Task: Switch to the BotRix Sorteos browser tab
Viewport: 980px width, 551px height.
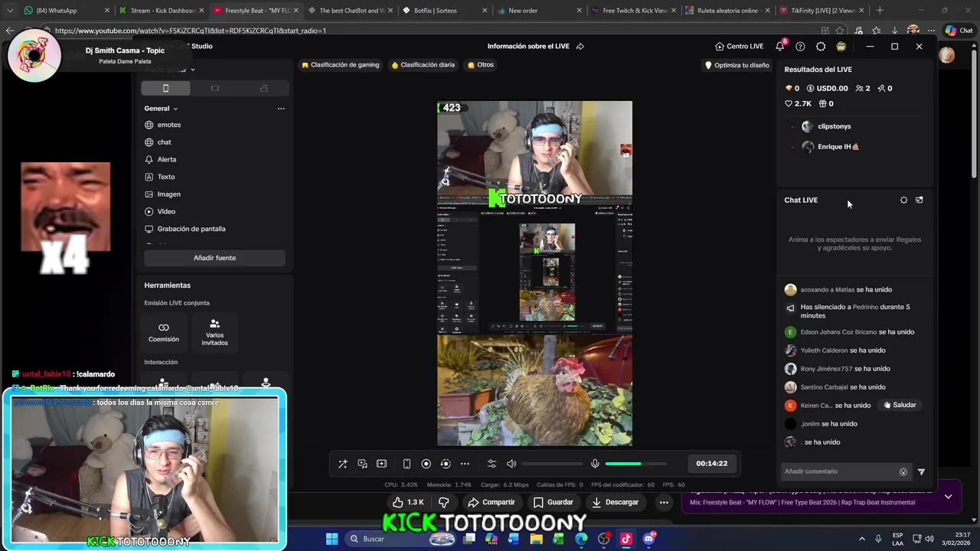Action: [445, 11]
